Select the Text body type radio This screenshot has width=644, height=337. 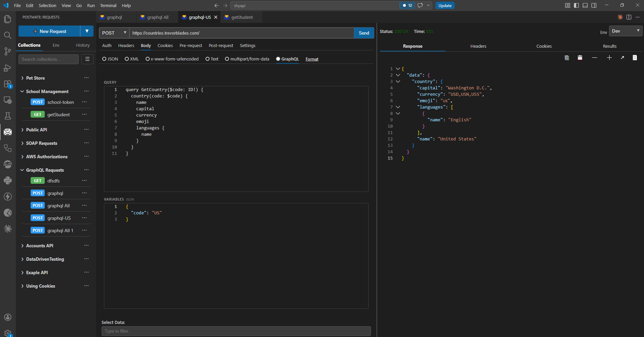point(207,59)
